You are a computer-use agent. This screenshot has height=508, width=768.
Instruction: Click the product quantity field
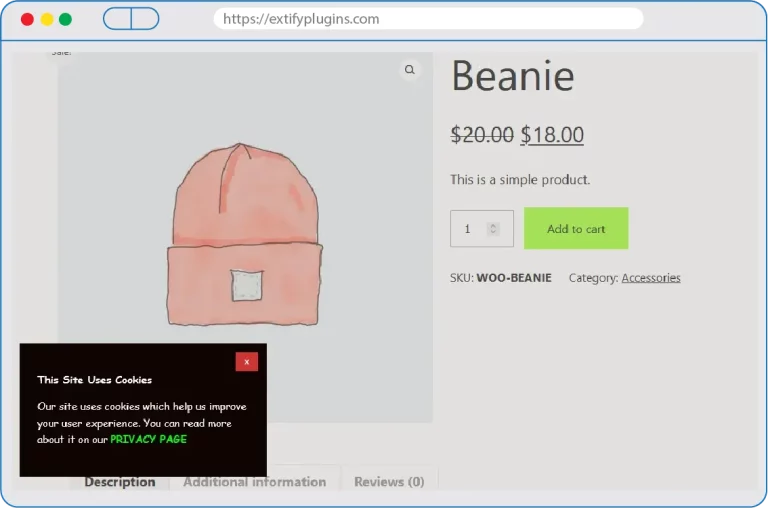coord(468,229)
